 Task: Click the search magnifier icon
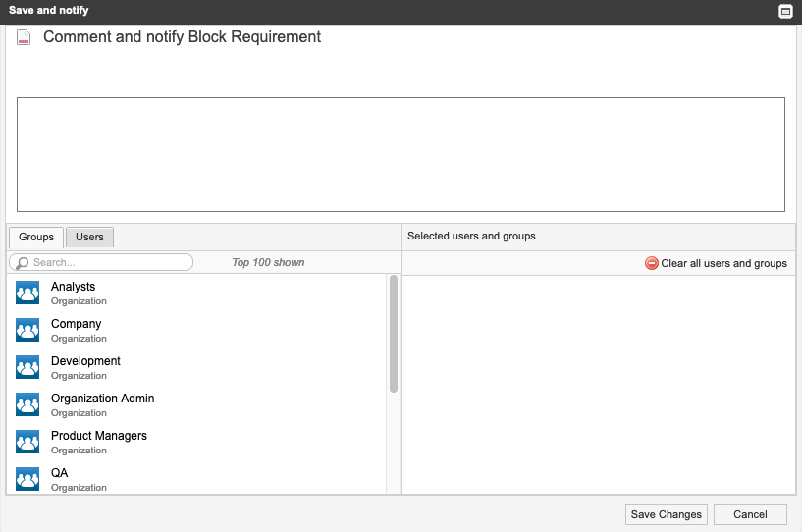click(22, 263)
